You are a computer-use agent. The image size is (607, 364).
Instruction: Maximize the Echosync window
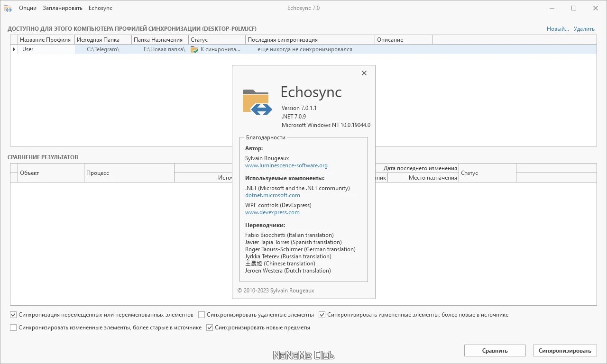click(574, 8)
